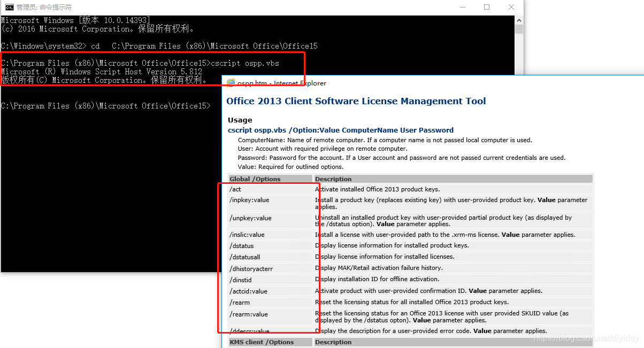Click 'Activate product with user-provided confirmation ID'
The image size is (644, 348).
[453, 291]
